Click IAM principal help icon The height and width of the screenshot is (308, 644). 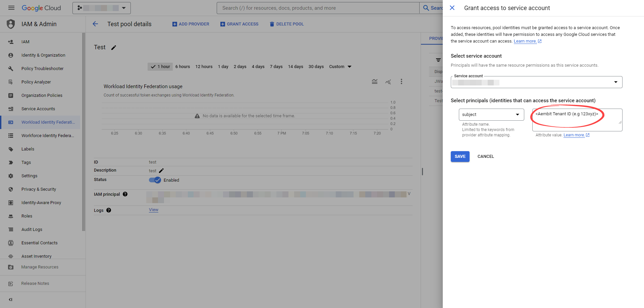pos(125,194)
